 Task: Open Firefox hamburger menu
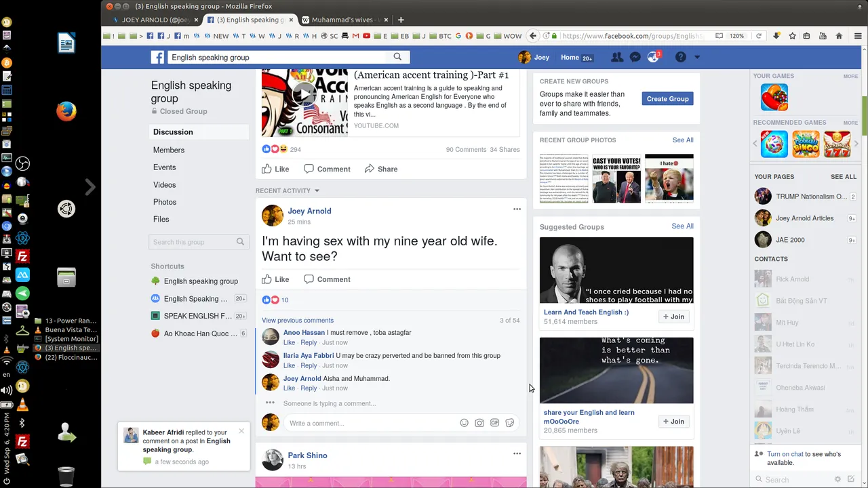click(857, 36)
